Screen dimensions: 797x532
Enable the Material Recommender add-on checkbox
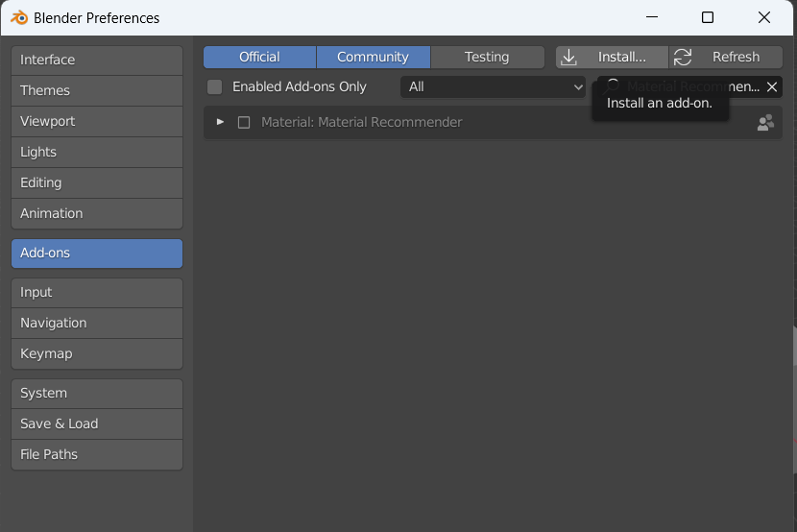point(244,123)
